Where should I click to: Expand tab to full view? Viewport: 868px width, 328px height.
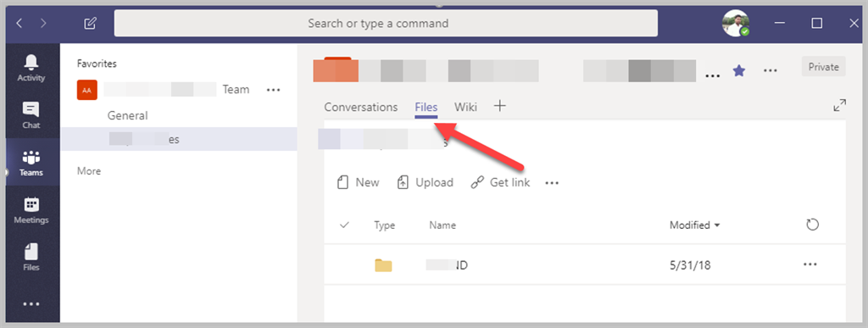840,105
